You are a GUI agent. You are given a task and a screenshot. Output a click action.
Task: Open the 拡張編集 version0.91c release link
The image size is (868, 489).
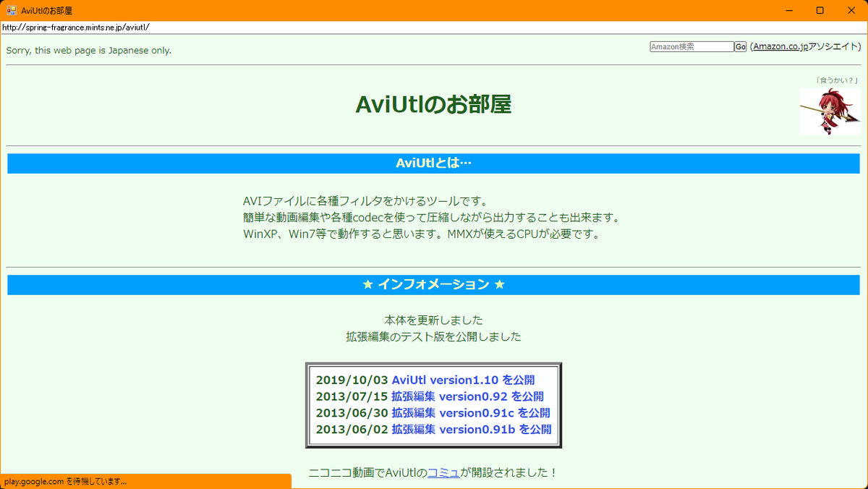471,413
